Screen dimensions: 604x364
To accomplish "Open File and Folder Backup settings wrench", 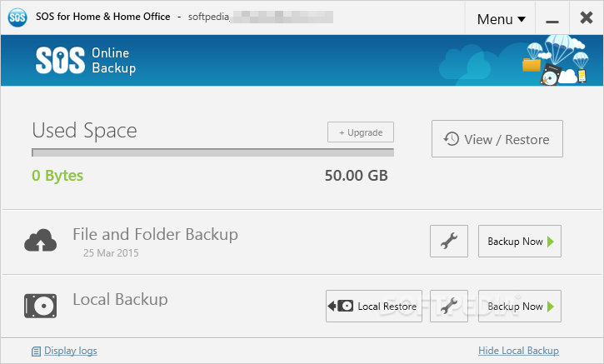I will point(449,241).
